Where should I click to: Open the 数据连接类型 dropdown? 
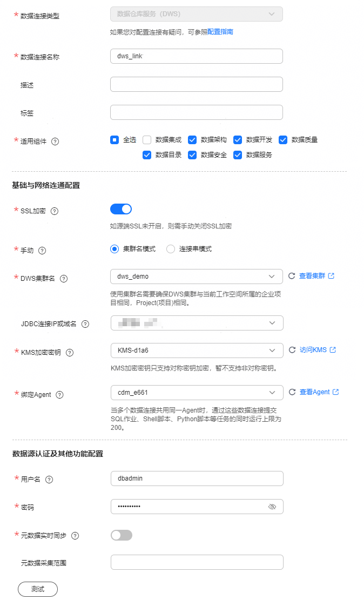pyautogui.click(x=197, y=14)
